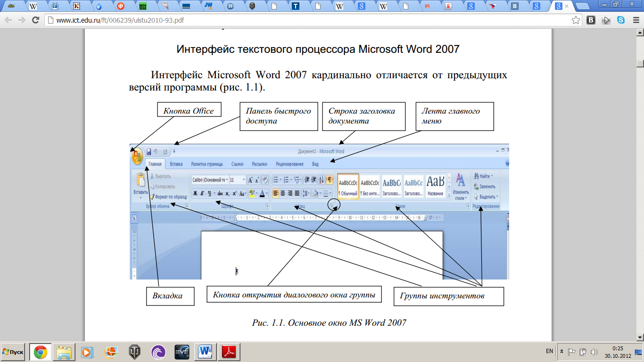Click the Найти button
644x362 pixels.
tap(483, 176)
